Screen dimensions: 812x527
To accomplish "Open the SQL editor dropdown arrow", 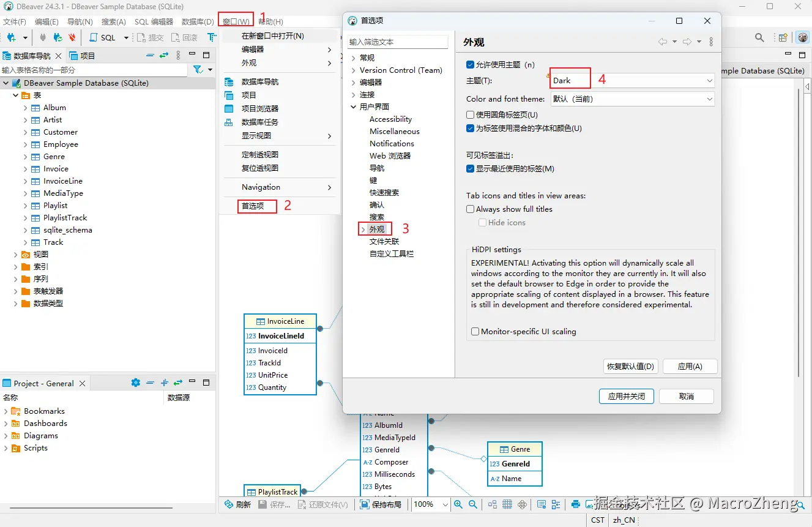I will point(126,37).
